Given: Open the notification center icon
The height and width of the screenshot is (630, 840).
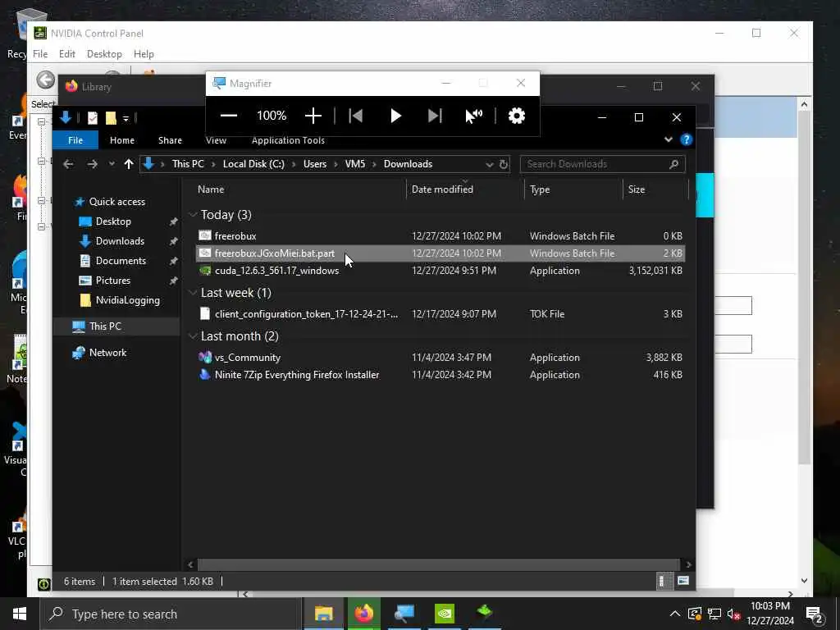Looking at the screenshot, I should (815, 615).
